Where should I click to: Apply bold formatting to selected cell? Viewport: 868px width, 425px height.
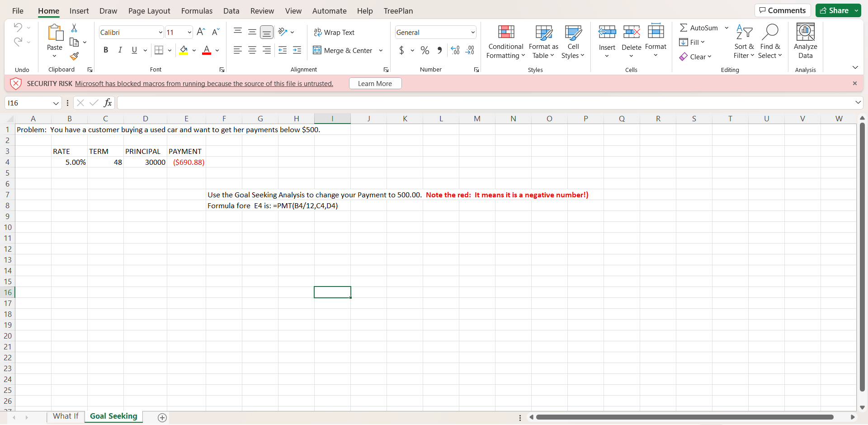click(106, 50)
